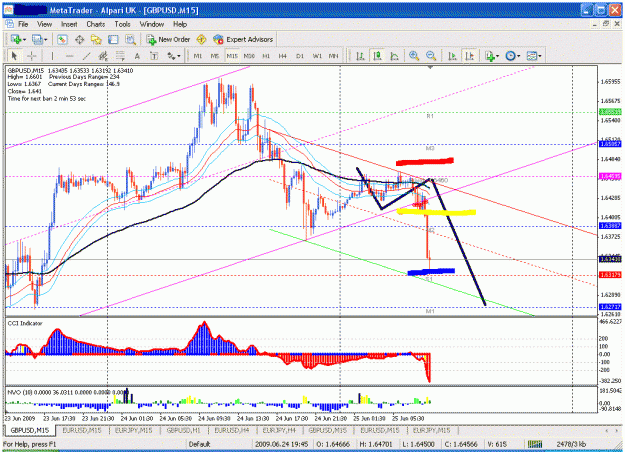The height and width of the screenshot is (452, 625).
Task: Open the Help menu
Action: 180,24
